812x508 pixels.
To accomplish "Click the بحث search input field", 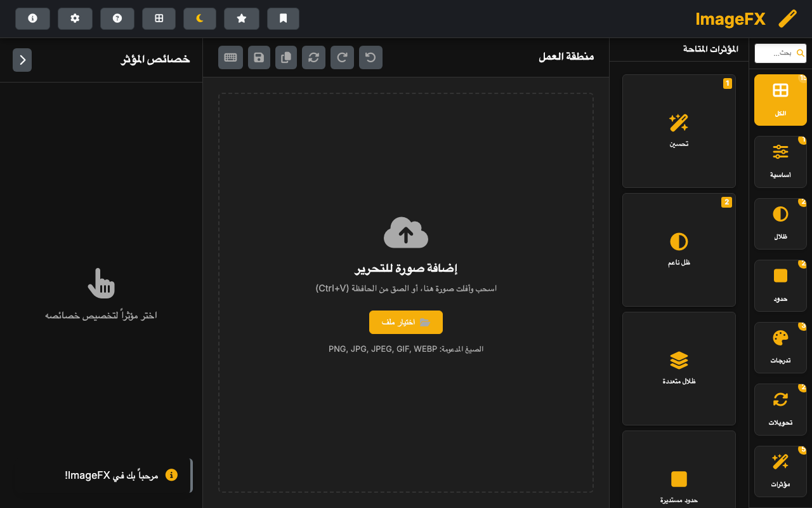I will click(x=780, y=53).
